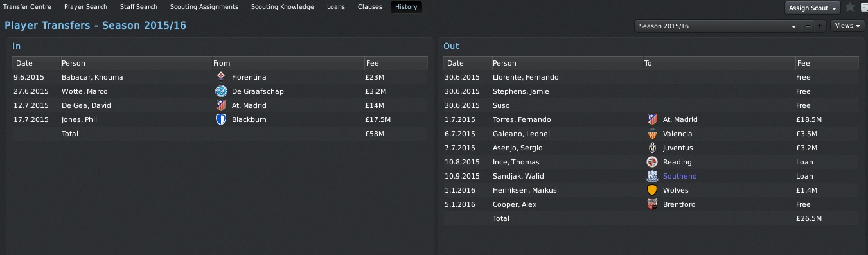Go to next season with plus button
Viewport: 868px width, 255px height.
[819, 26]
